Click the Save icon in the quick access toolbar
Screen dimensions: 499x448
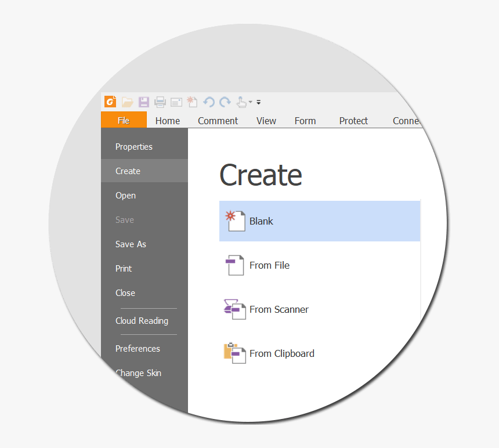pos(143,102)
